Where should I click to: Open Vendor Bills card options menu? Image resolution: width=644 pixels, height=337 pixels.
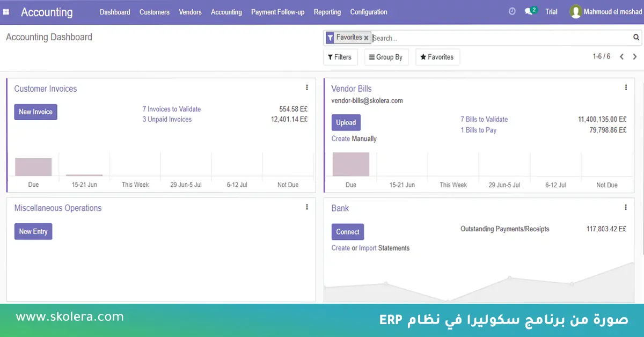pos(626,88)
